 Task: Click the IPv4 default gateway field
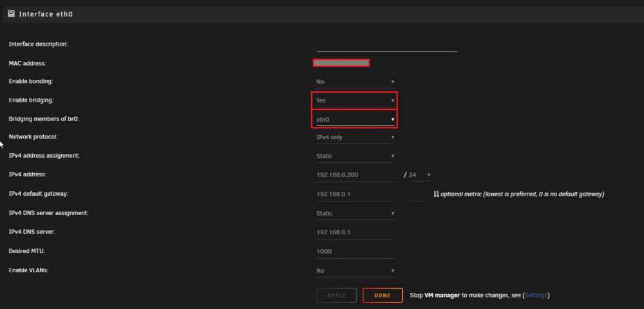(x=355, y=194)
